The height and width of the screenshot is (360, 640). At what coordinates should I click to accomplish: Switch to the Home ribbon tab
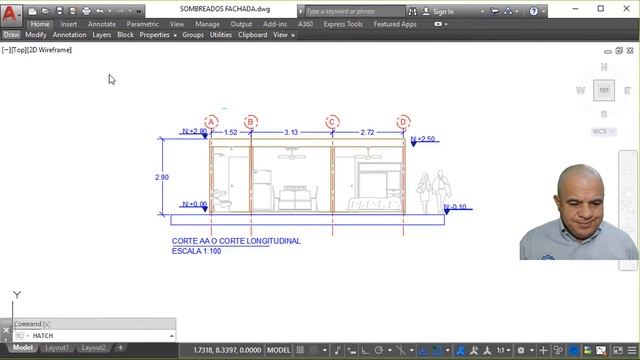coord(40,24)
